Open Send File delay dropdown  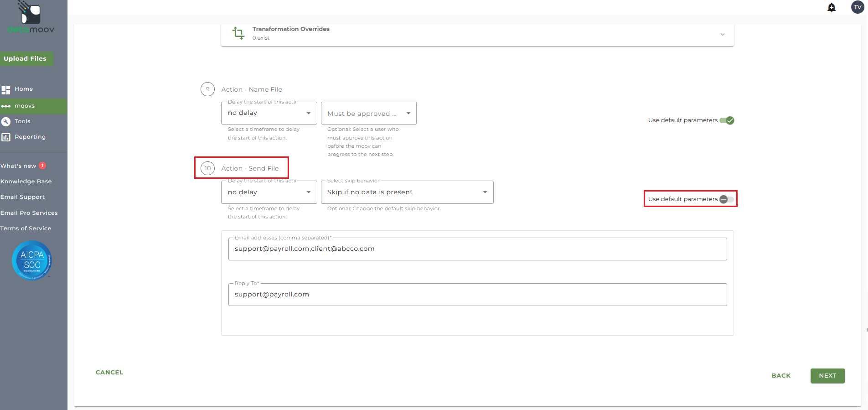(x=269, y=192)
